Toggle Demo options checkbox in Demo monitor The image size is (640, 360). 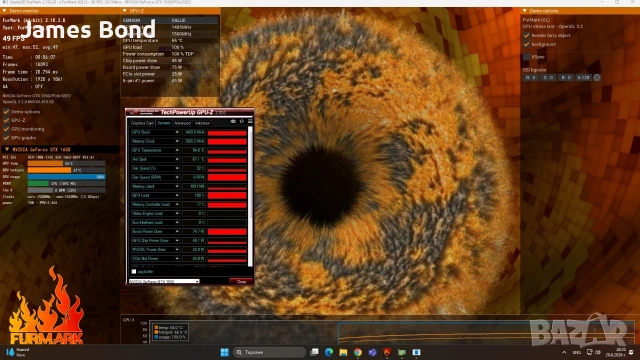click(6, 111)
